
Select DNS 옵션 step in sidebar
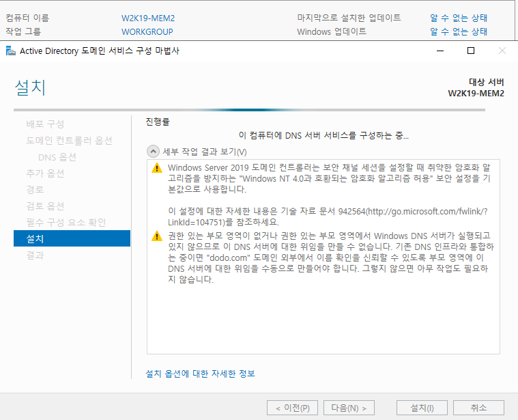point(57,157)
